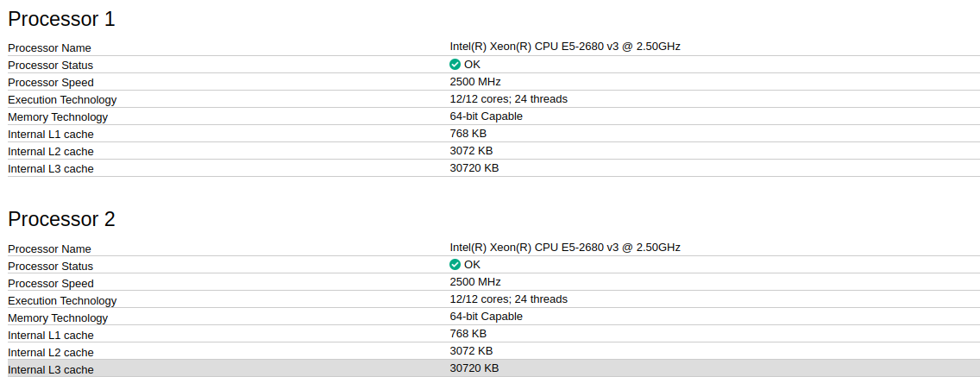Click the Processor 1 section heading
The height and width of the screenshot is (377, 980).
click(x=61, y=19)
